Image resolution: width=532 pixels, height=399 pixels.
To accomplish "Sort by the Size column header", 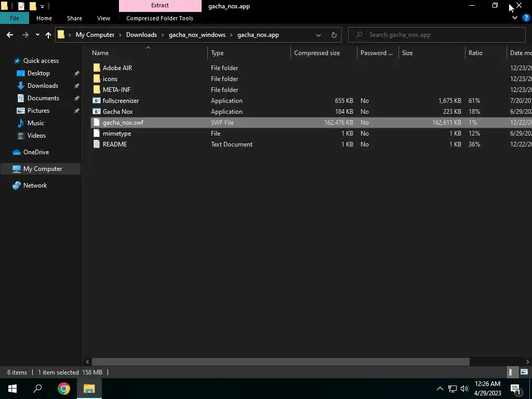I will 407,53.
